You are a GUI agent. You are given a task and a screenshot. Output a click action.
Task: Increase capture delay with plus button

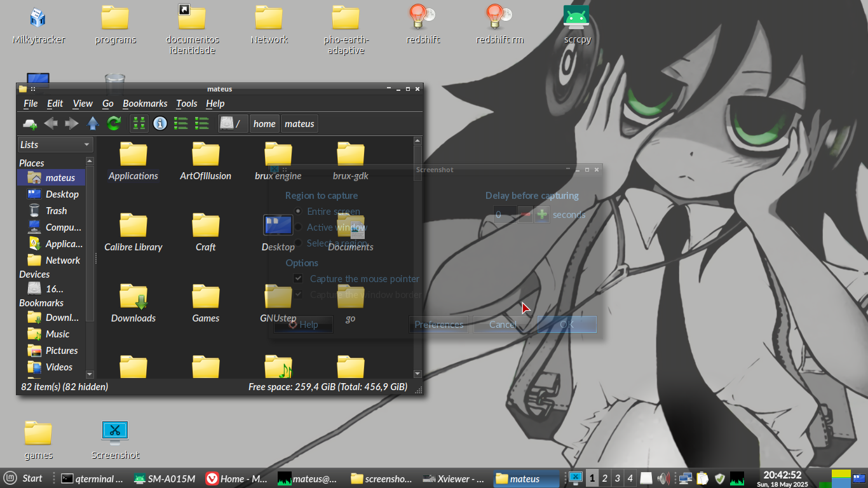(x=541, y=214)
